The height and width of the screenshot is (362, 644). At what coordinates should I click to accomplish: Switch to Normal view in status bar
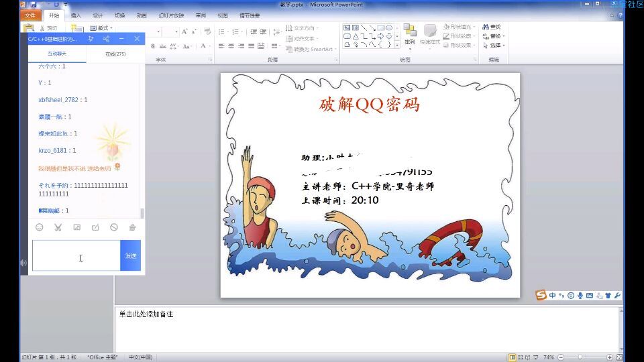click(512, 357)
